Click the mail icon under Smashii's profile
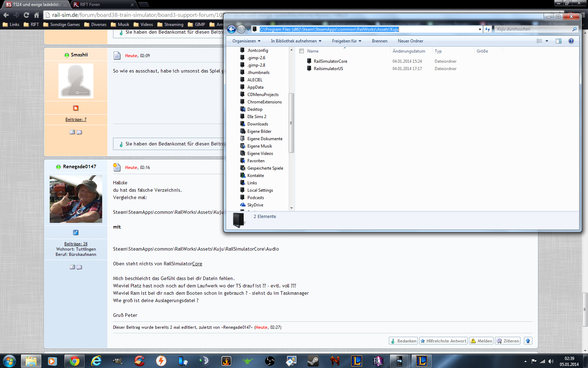 coord(79,132)
